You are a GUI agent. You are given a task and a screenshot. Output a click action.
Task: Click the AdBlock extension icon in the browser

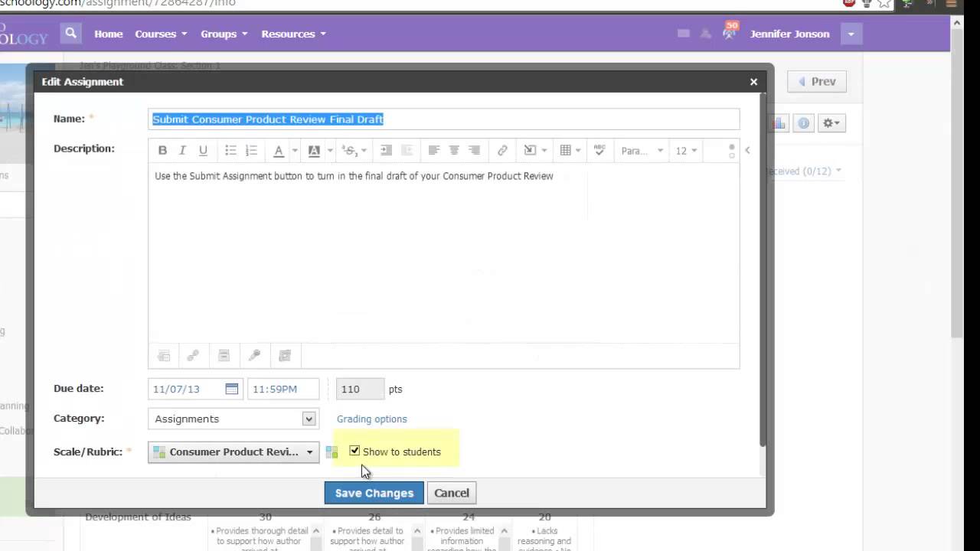pyautogui.click(x=848, y=3)
